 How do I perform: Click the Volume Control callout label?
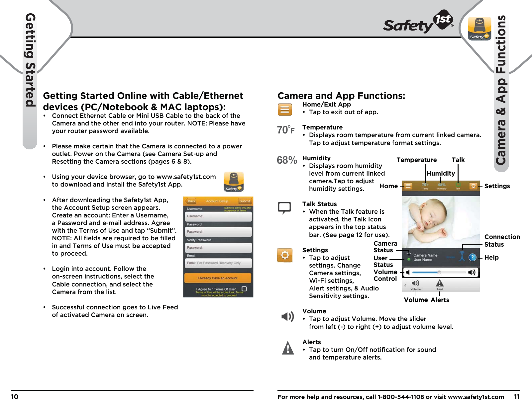(x=385, y=275)
